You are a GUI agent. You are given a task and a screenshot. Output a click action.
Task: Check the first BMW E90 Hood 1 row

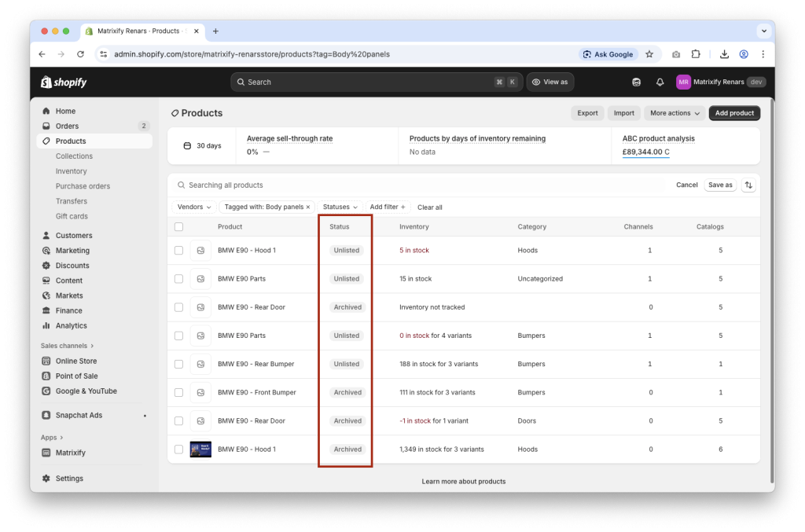pos(179,250)
